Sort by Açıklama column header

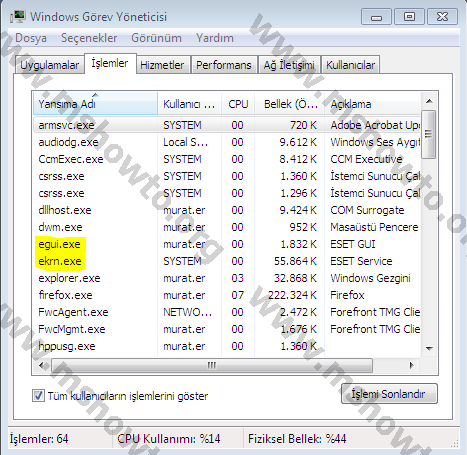coord(373,104)
